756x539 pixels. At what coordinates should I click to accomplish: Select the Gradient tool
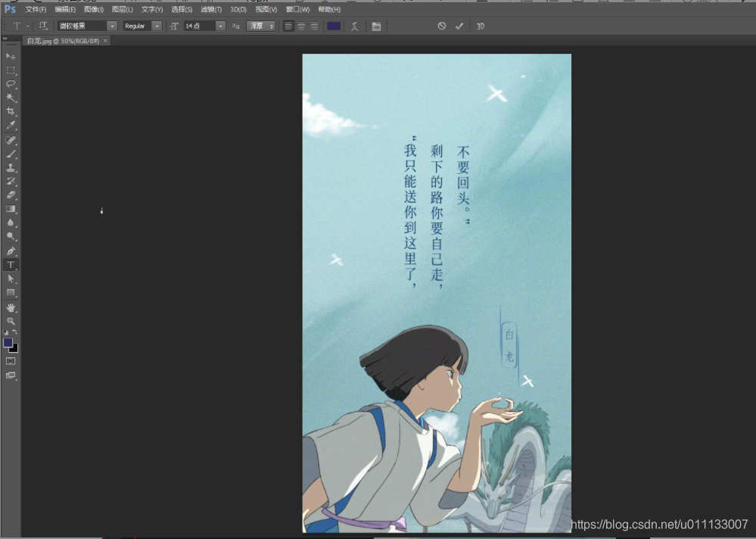click(x=11, y=209)
